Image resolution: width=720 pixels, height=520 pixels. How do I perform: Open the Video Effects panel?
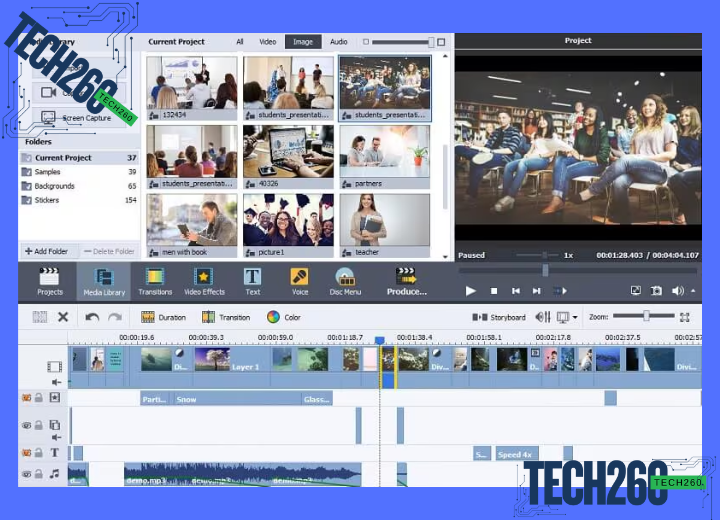click(x=204, y=280)
